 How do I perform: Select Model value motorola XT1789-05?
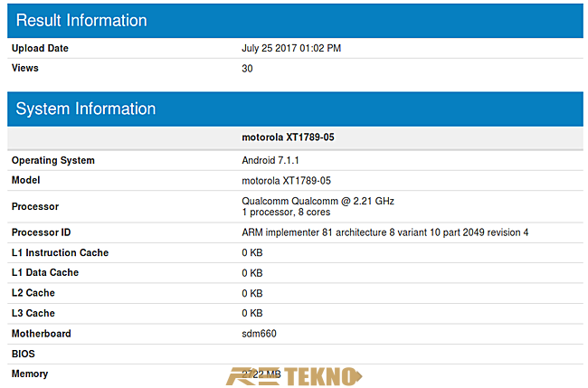coord(286,181)
